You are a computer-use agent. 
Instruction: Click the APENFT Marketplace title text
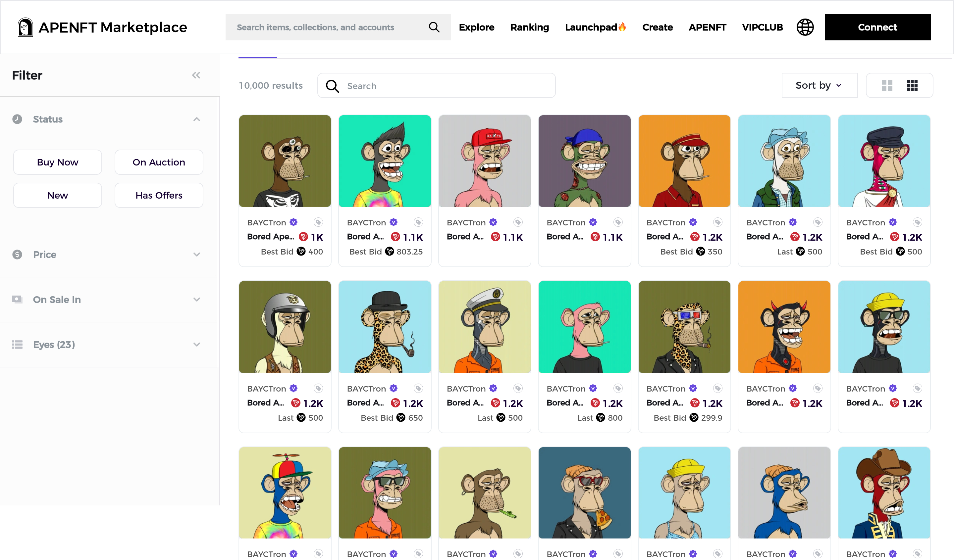pyautogui.click(x=113, y=27)
